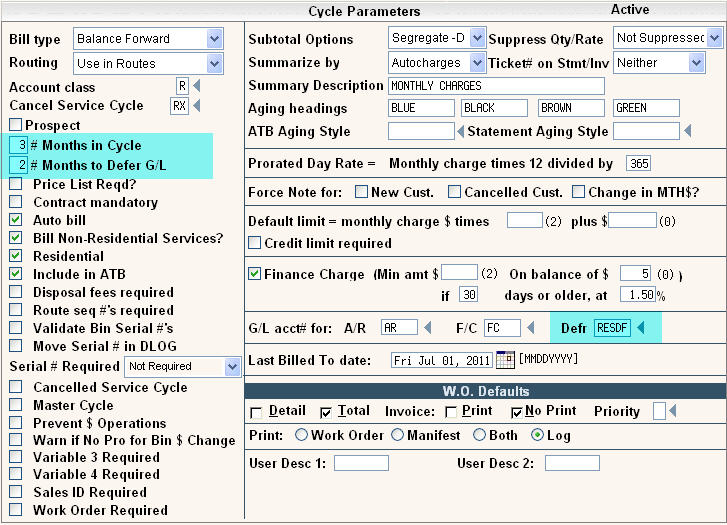
Task: Click lookup arrow next to Statement Aging Style
Action: point(688,131)
